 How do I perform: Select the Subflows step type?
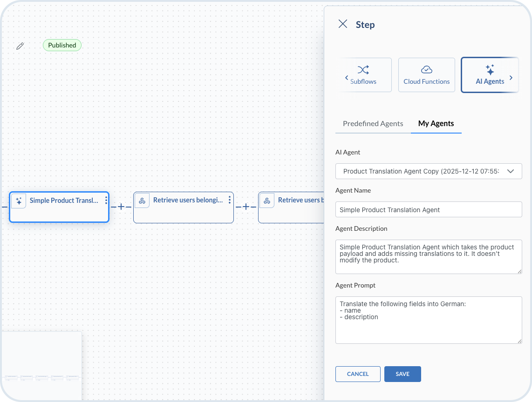[363, 75]
